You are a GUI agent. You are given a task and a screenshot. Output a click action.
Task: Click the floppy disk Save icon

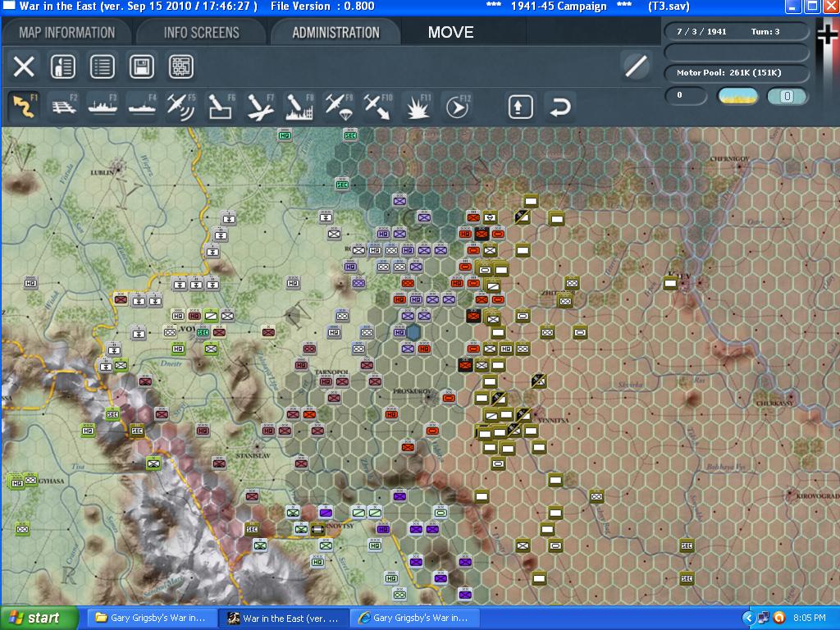pyautogui.click(x=141, y=67)
